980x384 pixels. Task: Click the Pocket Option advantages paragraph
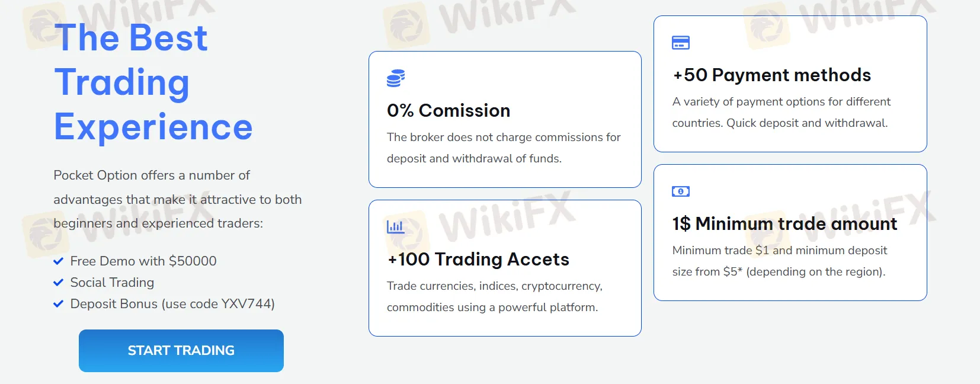[x=178, y=200]
